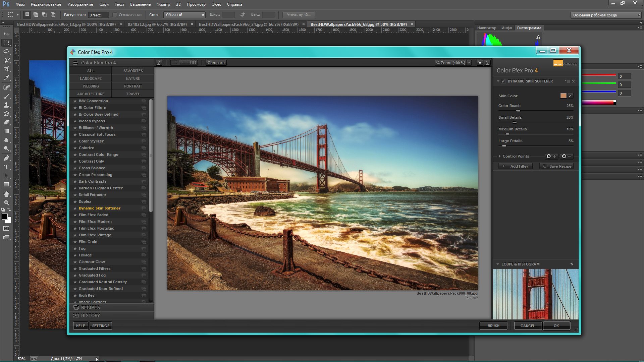
Task: Click the CANCEL button
Action: (x=527, y=325)
